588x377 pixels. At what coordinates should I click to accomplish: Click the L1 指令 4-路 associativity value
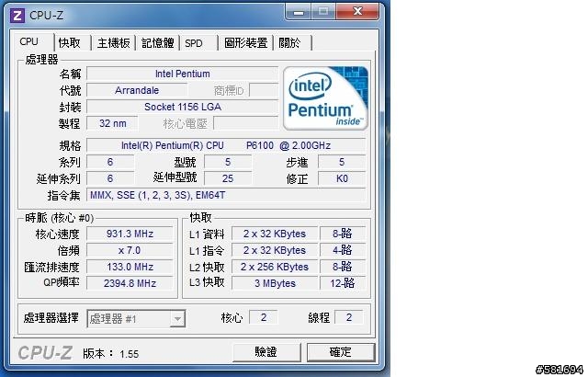343,250
